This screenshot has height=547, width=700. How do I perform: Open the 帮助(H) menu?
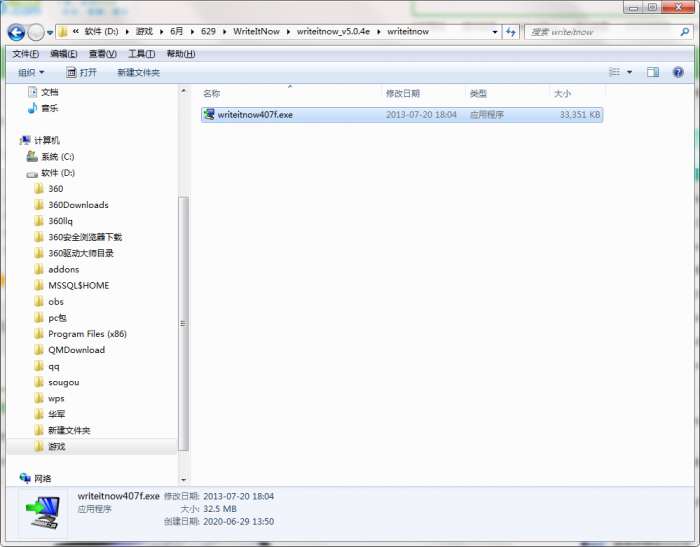tap(181, 54)
